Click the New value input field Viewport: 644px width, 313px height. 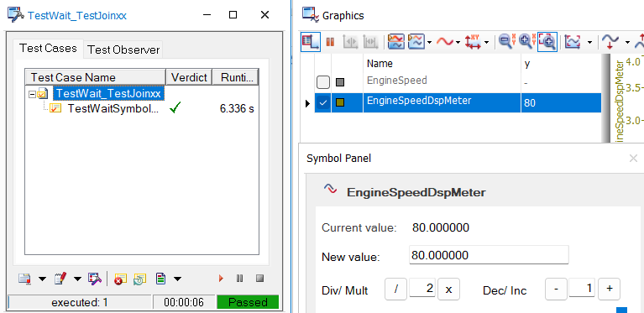pos(489,255)
